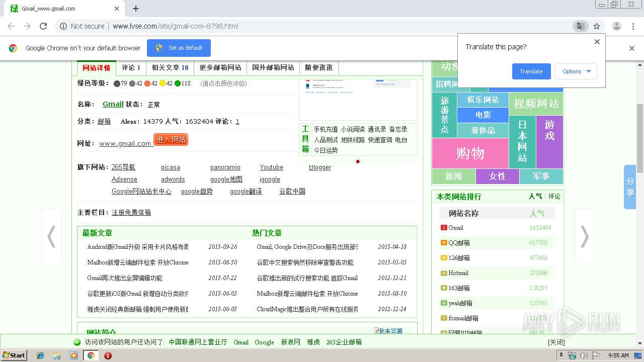Open the 购物 category tile
This screenshot has height=362, width=644.
(x=470, y=153)
